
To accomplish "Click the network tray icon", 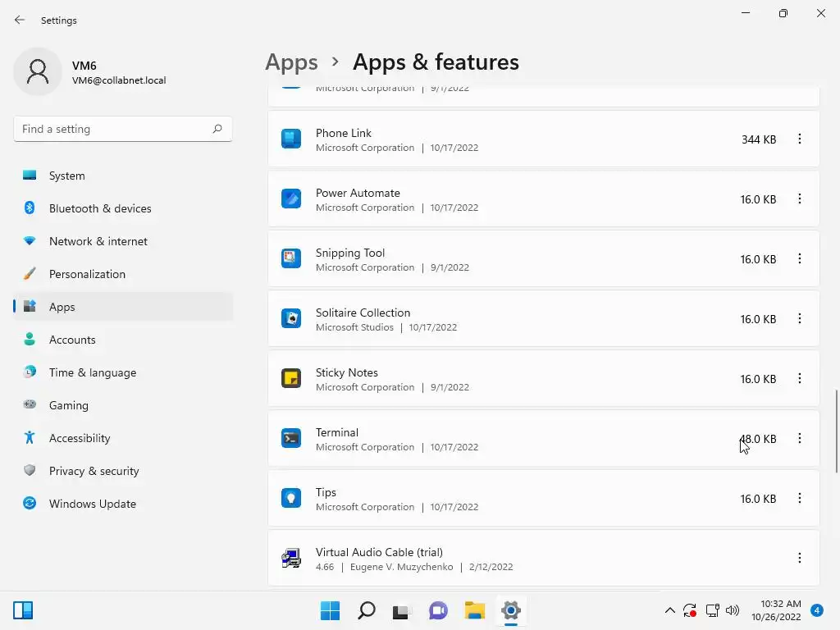I will click(712, 610).
